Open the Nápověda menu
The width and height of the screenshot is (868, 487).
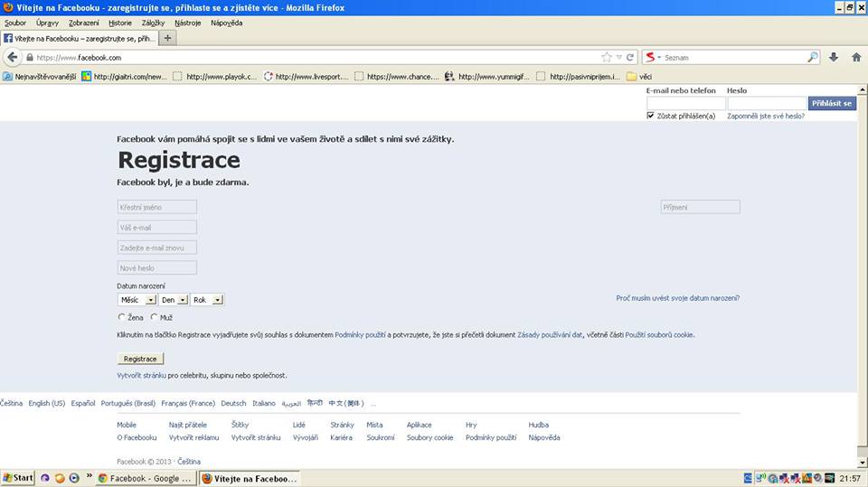click(226, 23)
